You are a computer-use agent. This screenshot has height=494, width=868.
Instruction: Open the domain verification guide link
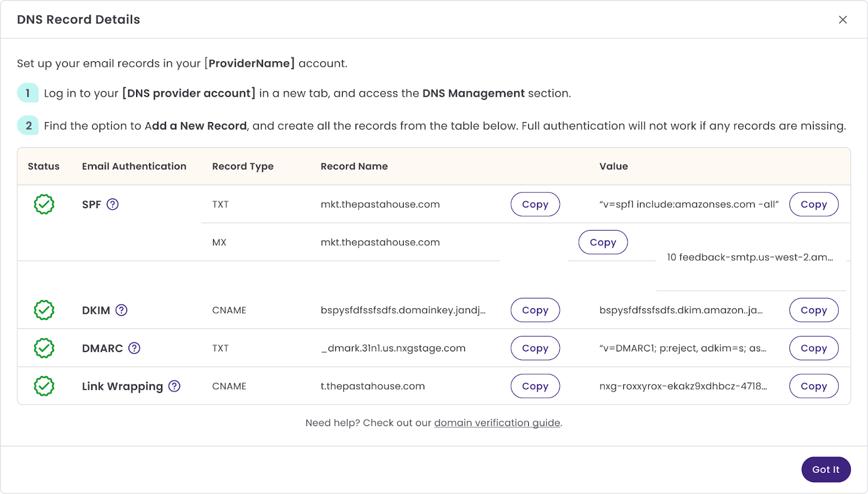(497, 423)
